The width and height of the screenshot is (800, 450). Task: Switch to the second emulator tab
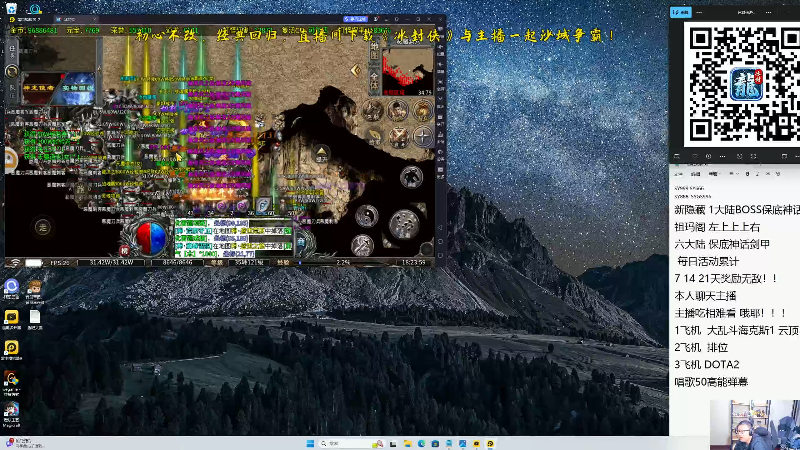[77, 19]
